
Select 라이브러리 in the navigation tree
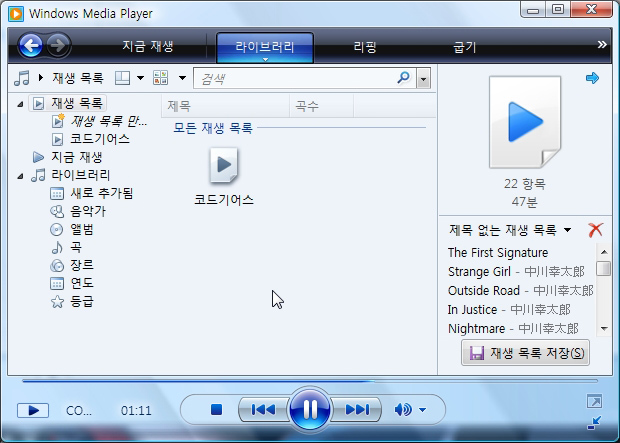(x=71, y=175)
